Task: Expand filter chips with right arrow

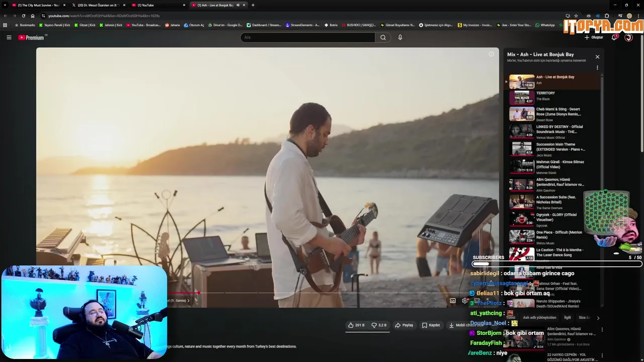Action: [x=598, y=318]
